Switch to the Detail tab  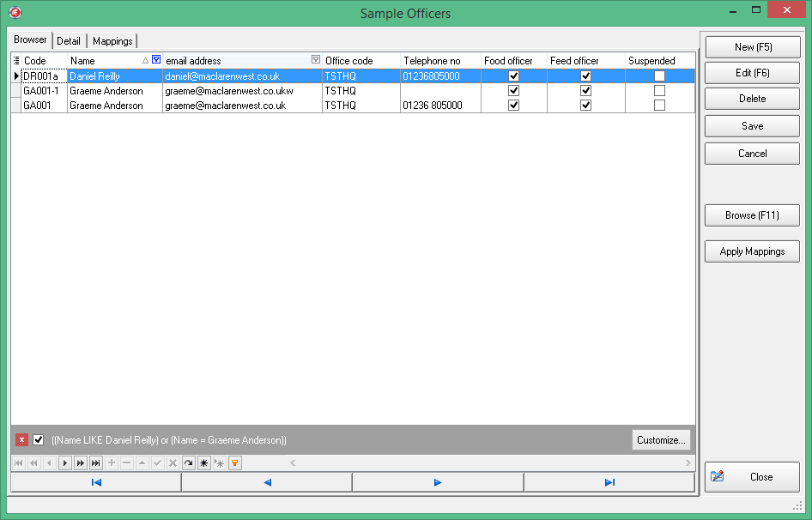coord(69,41)
